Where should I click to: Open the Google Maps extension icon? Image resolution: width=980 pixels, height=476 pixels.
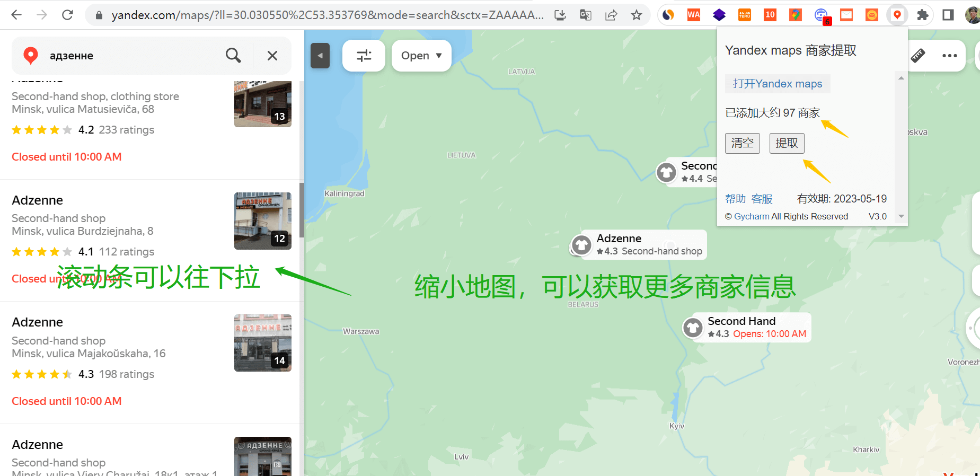point(796,15)
